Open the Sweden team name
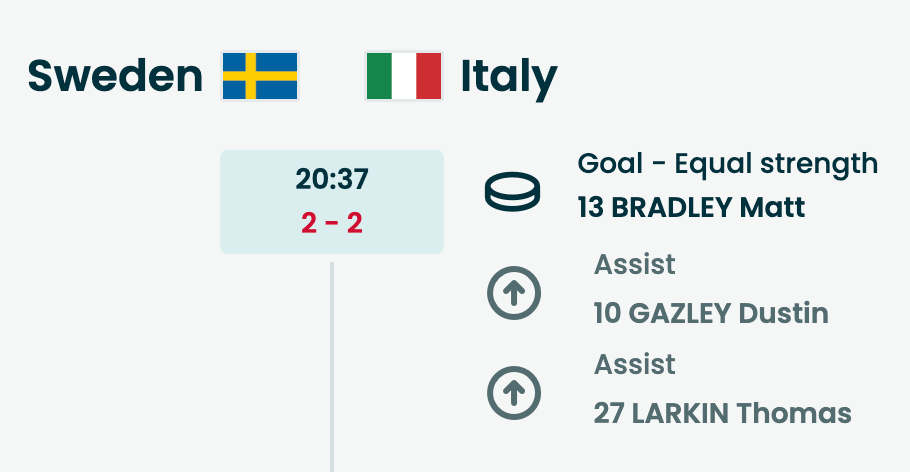Image resolution: width=910 pixels, height=472 pixels. point(115,76)
